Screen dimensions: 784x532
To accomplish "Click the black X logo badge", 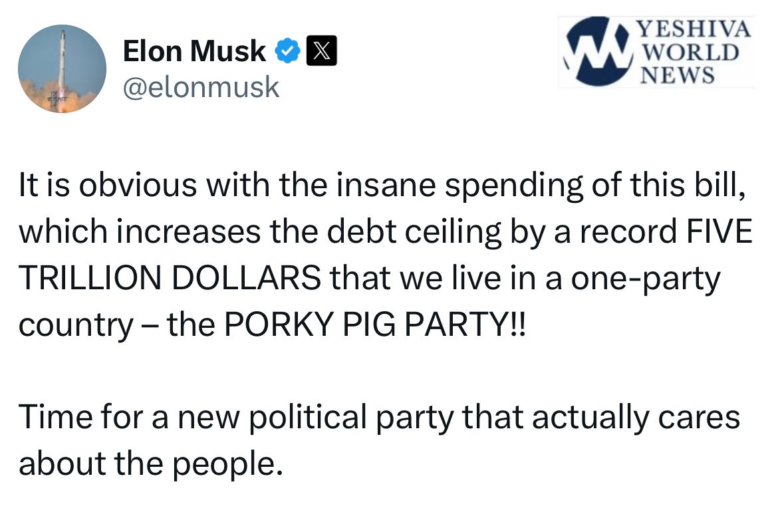I will pos(321,51).
